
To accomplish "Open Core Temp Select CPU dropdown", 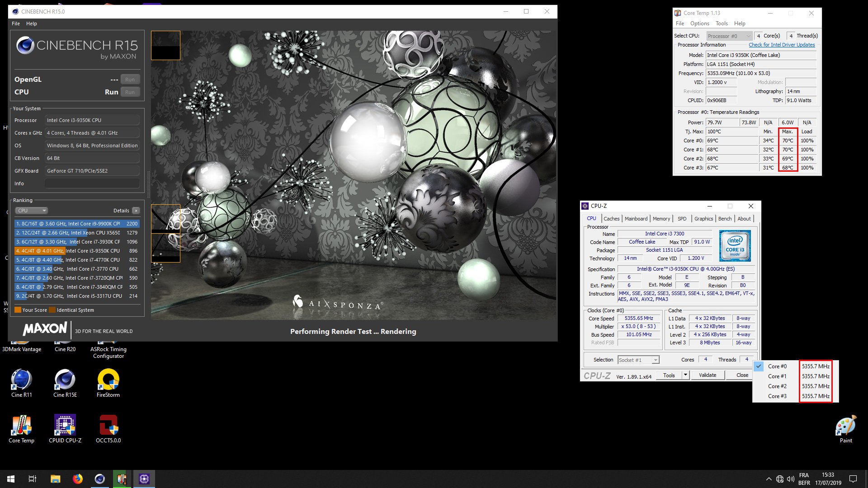I will click(x=729, y=36).
